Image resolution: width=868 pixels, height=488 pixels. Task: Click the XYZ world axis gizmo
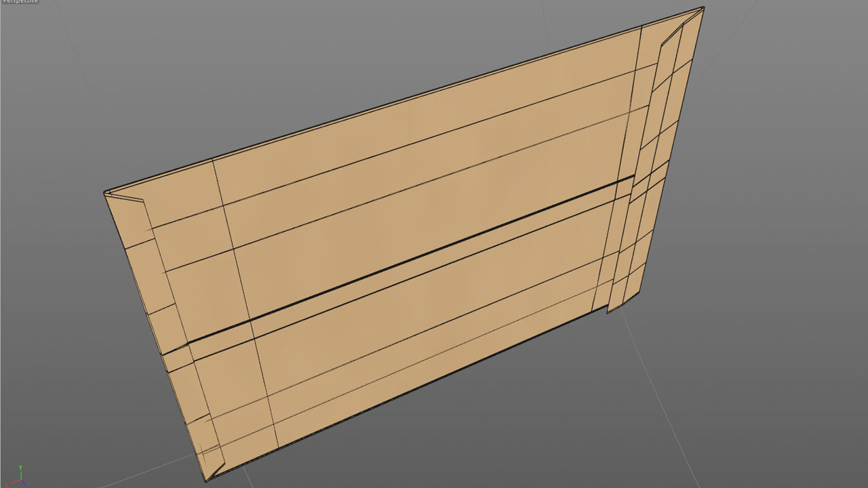[17, 477]
